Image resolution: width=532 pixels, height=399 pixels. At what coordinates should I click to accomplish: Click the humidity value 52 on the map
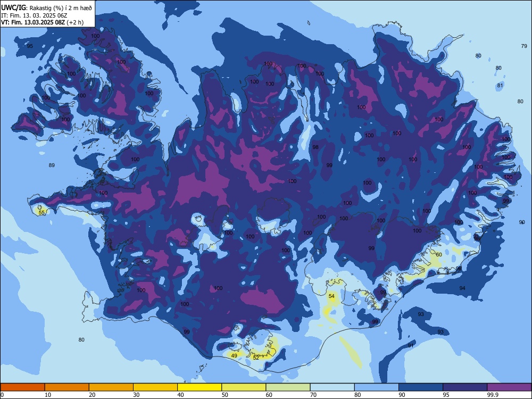click(256, 358)
